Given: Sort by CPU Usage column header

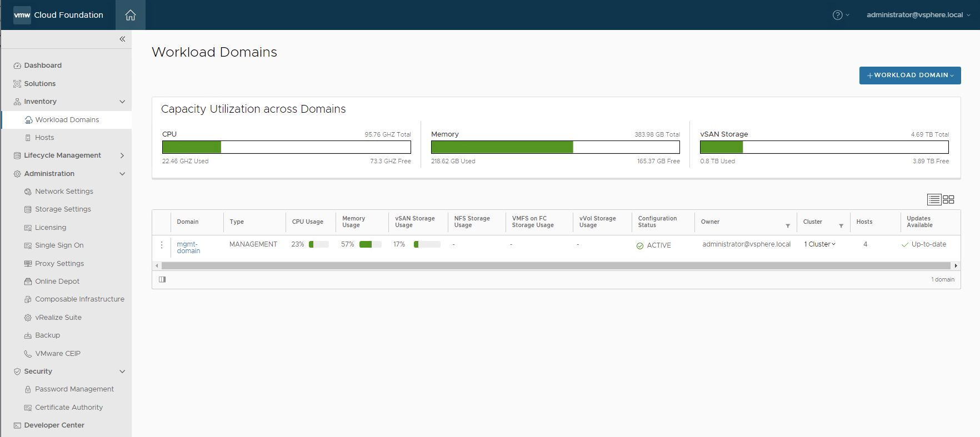Looking at the screenshot, I should point(308,222).
